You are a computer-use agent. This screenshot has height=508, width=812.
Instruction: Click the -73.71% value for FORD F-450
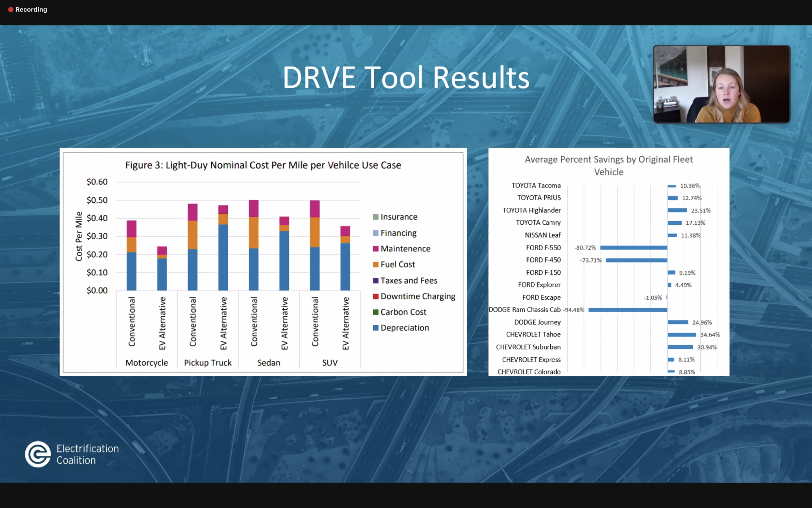(591, 260)
